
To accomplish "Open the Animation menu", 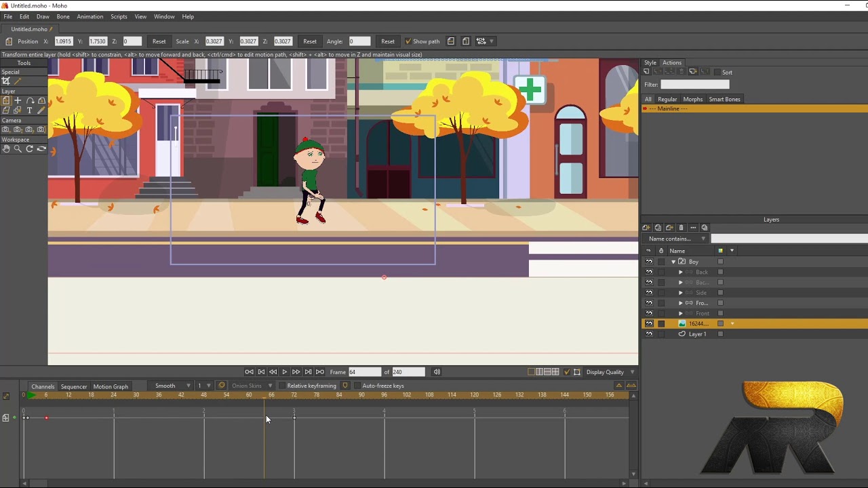I will coord(90,16).
